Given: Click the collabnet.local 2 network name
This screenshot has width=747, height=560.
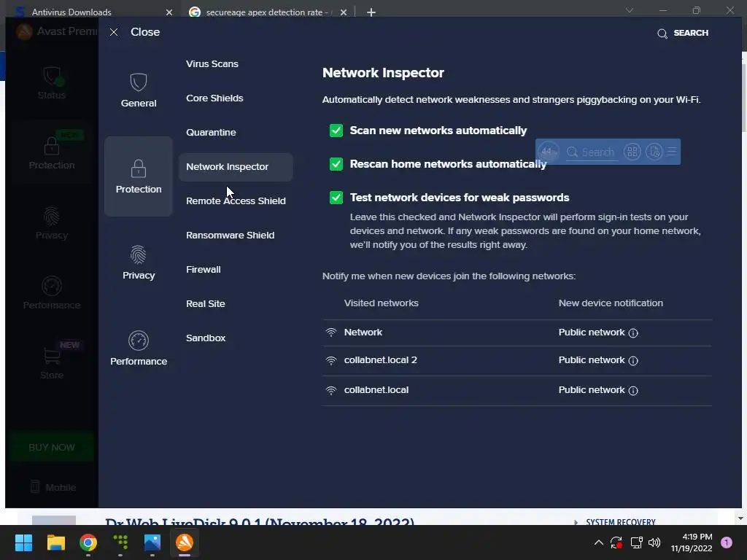Looking at the screenshot, I should (380, 360).
